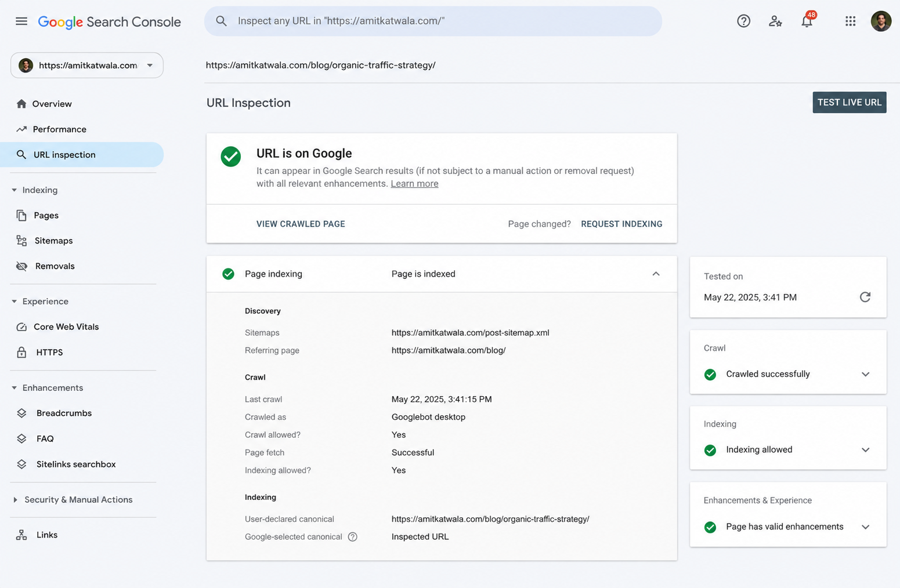Click referring page https://amitkatwala.com/blog/
Image resolution: width=900 pixels, height=588 pixels.
point(449,350)
